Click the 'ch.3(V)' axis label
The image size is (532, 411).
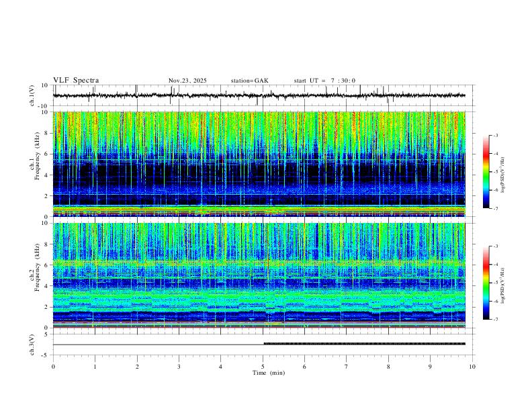coord(32,345)
